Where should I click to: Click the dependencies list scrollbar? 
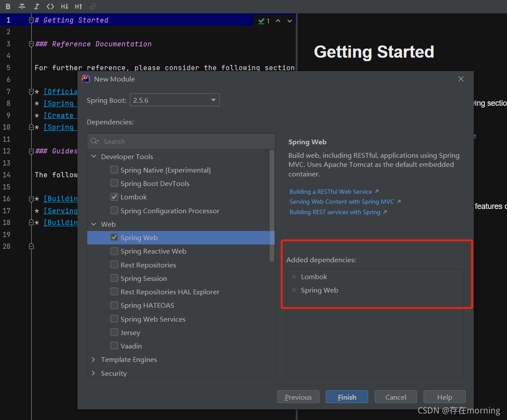point(272,205)
